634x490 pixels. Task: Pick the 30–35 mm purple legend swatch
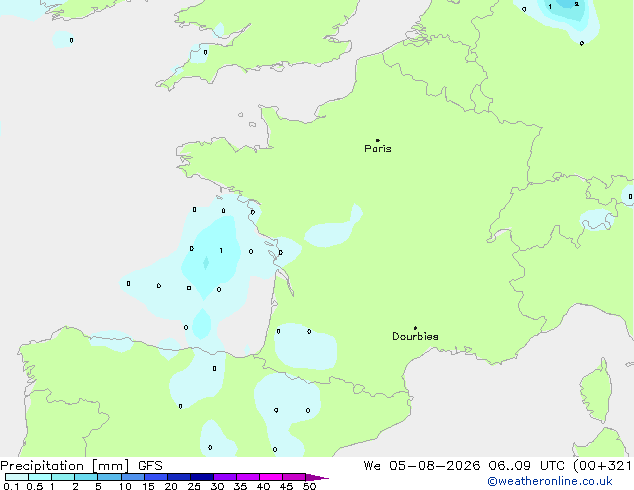225,477
